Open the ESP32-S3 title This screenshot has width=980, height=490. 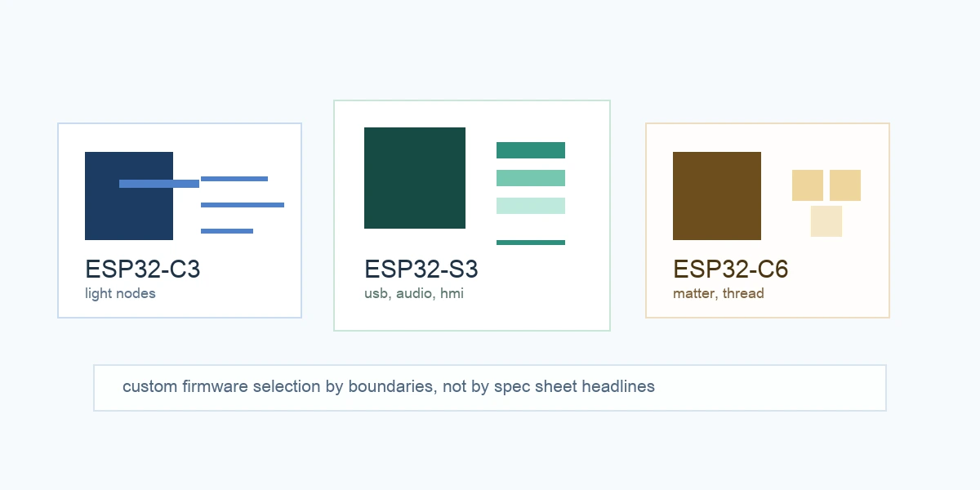pos(421,269)
